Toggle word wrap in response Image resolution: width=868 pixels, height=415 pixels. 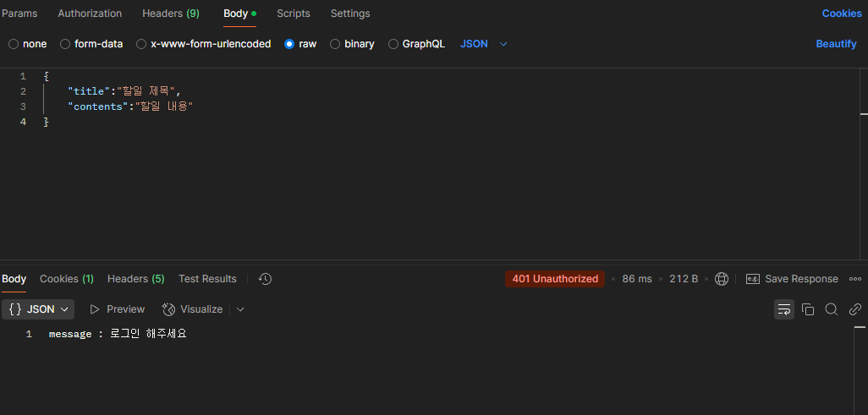784,309
